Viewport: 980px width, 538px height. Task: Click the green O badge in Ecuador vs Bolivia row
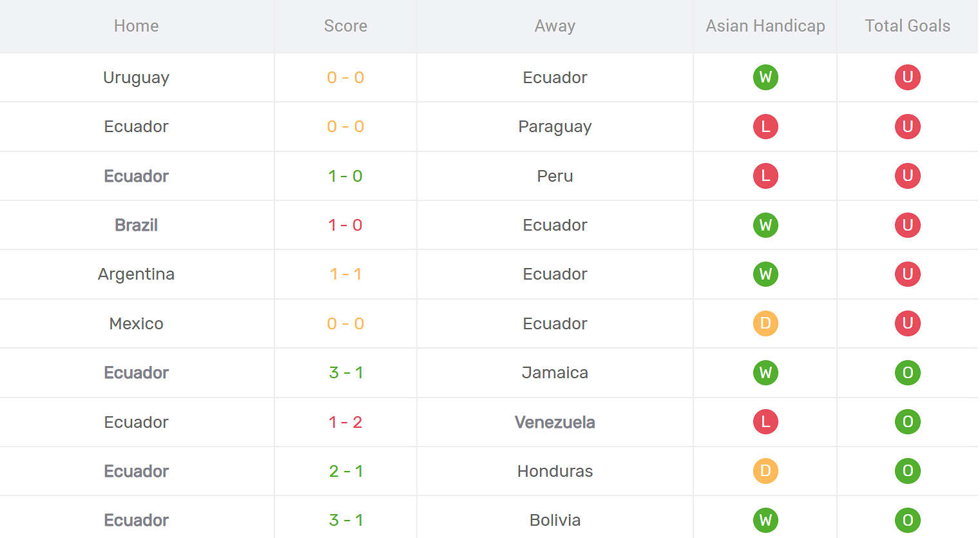(x=907, y=520)
